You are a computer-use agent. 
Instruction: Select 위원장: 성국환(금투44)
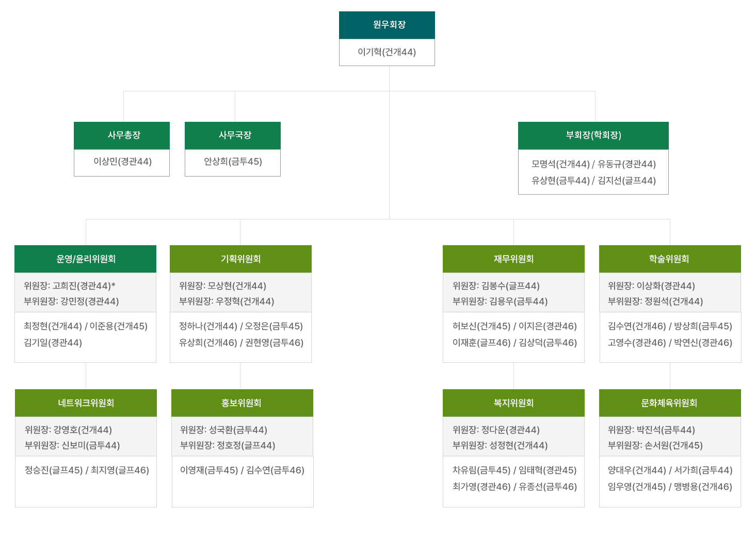coord(223,430)
